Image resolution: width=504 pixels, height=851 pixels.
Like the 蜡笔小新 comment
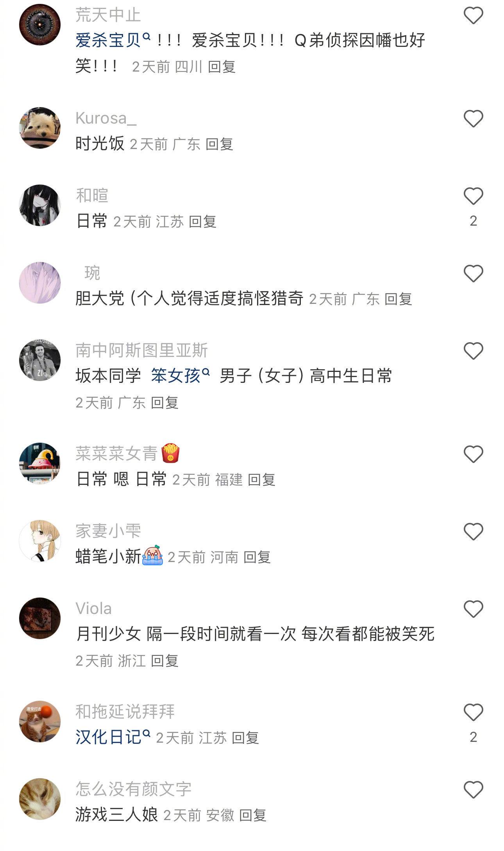coord(473,531)
